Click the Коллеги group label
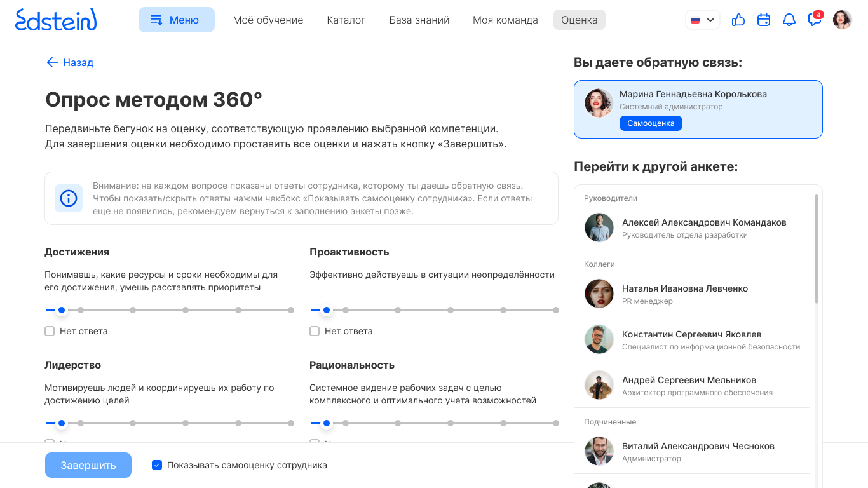Viewport: 868px width, 488px height. pyautogui.click(x=599, y=264)
